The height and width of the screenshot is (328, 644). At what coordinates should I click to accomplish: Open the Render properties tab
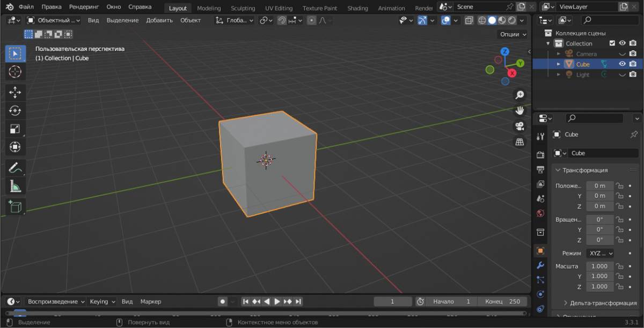point(540,155)
